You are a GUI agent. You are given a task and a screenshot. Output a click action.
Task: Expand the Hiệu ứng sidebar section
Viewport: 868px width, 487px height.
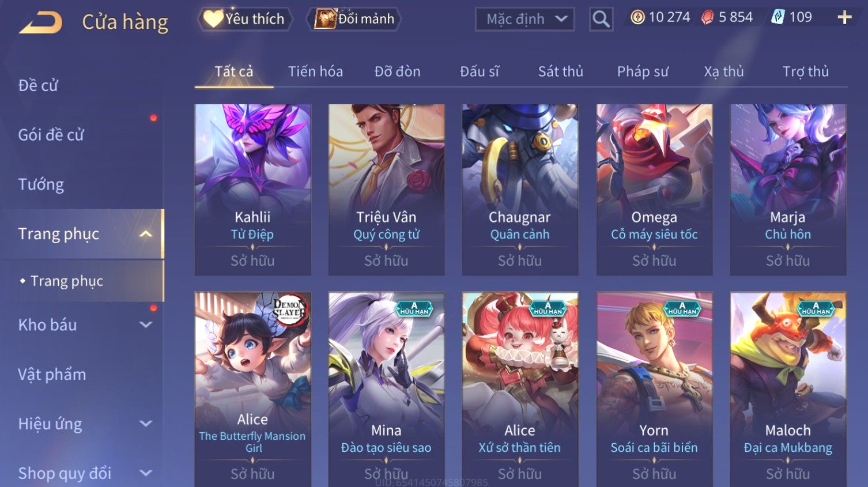pyautogui.click(x=146, y=424)
